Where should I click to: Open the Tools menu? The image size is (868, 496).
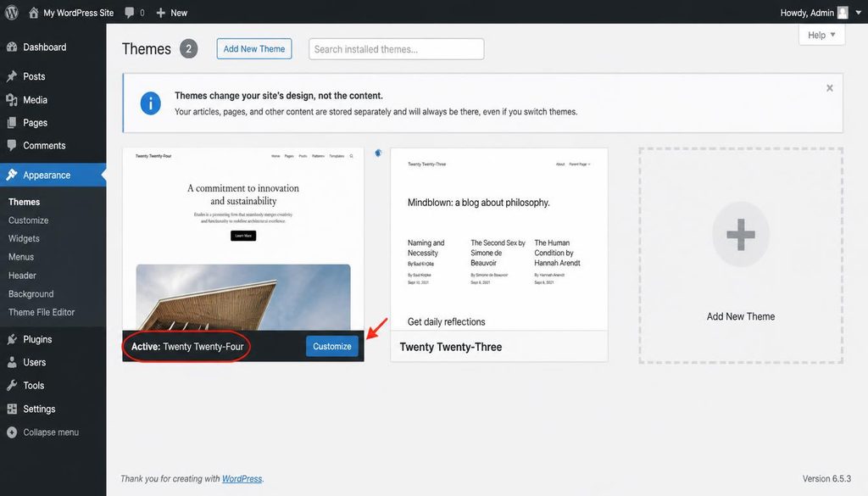pos(33,385)
